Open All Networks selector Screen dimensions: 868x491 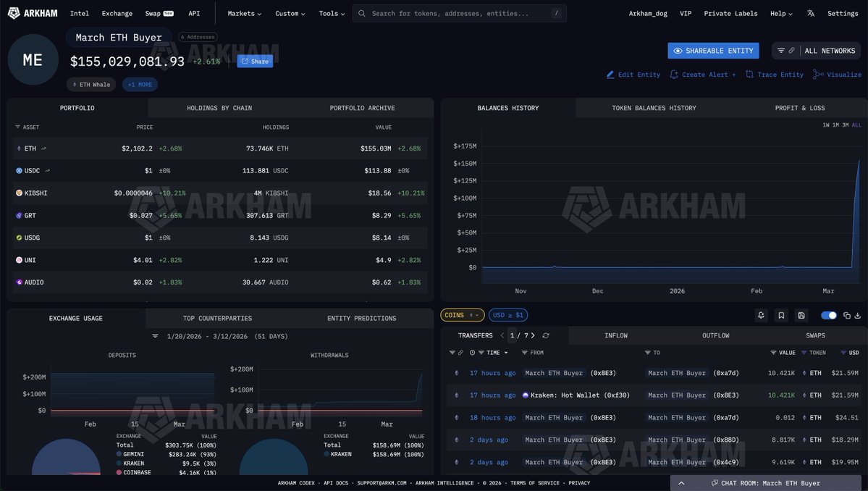point(830,51)
